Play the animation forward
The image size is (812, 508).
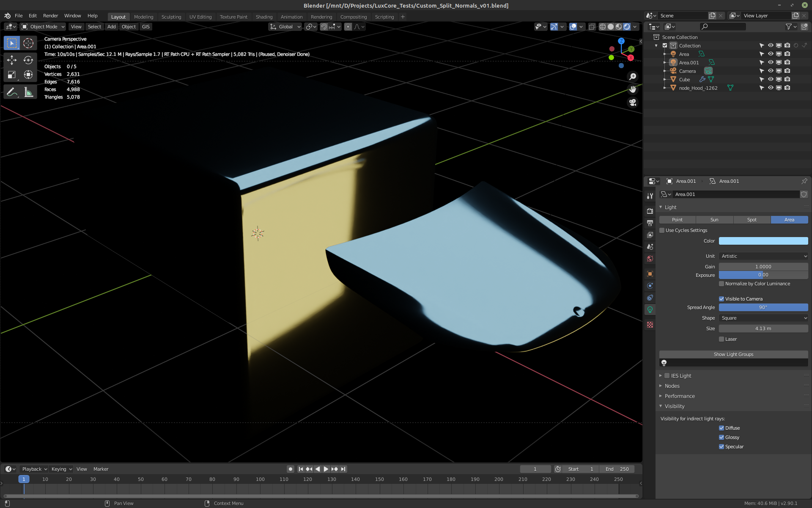pyautogui.click(x=326, y=469)
